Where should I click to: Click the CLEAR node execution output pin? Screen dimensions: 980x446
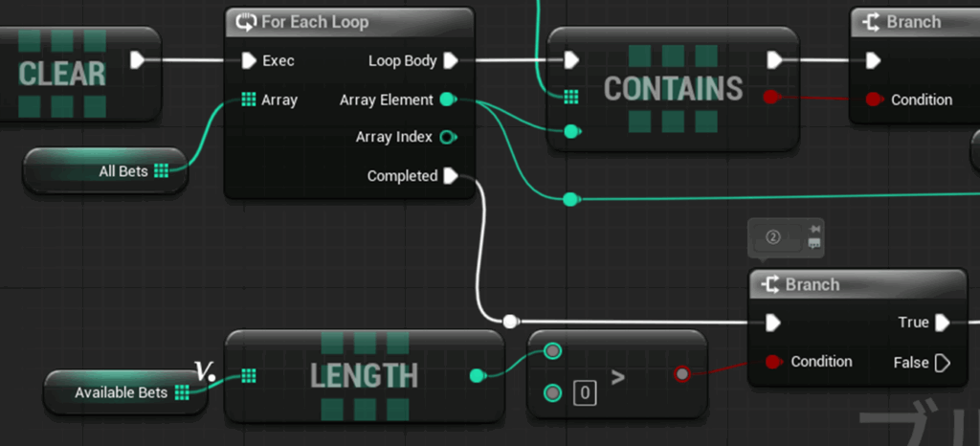point(137,60)
